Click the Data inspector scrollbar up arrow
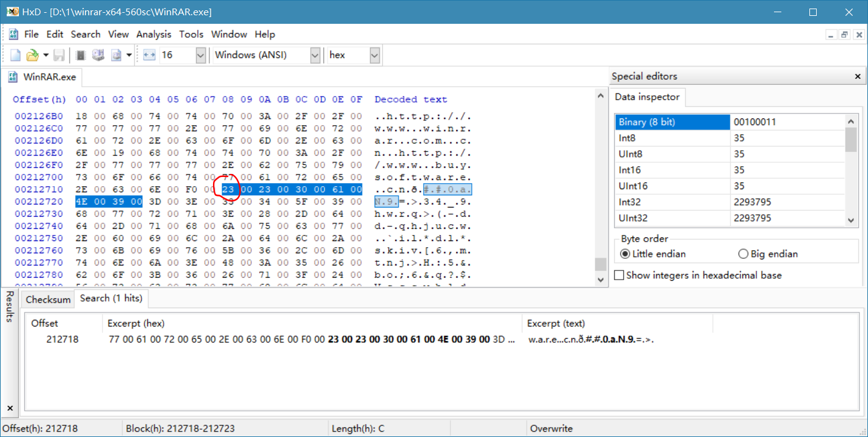Screen dimensions: 868x437 click(x=851, y=121)
